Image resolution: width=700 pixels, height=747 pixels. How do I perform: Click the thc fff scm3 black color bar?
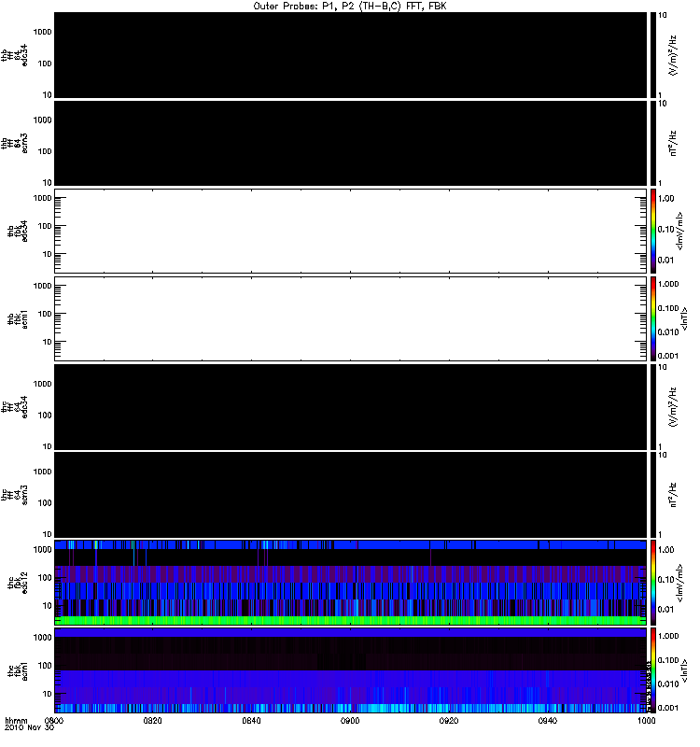653,495
